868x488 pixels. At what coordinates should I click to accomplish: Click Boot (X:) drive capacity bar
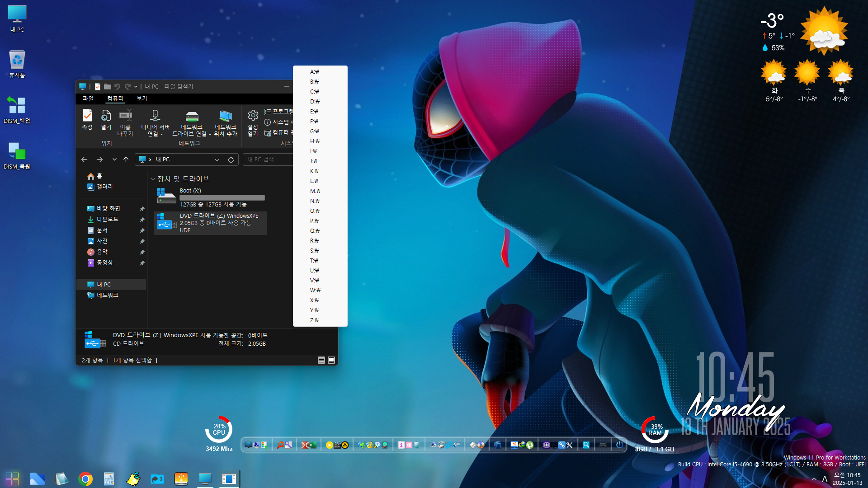[222, 197]
